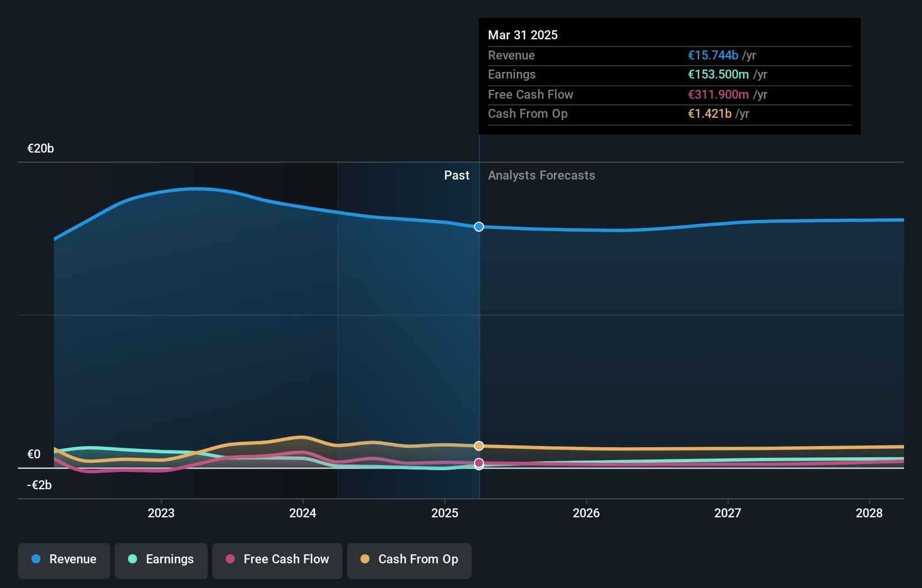Click the Free Cash Flow row label in tooltip

tap(531, 94)
